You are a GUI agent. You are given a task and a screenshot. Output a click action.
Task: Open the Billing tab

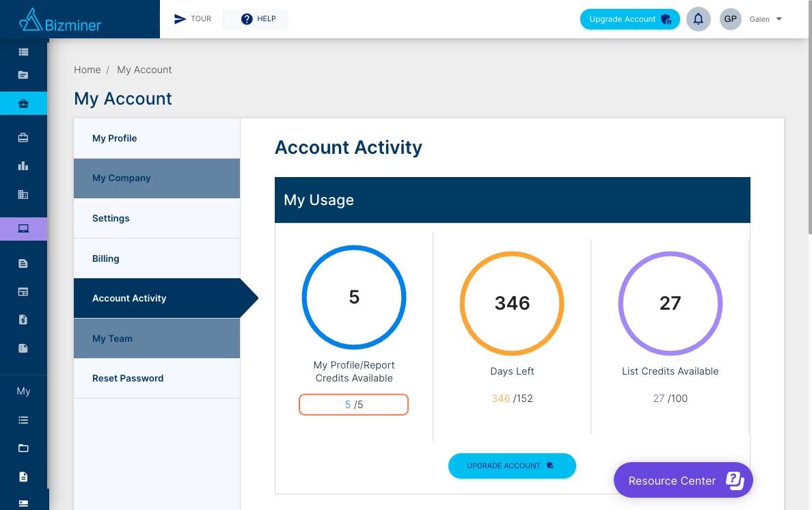coord(157,258)
